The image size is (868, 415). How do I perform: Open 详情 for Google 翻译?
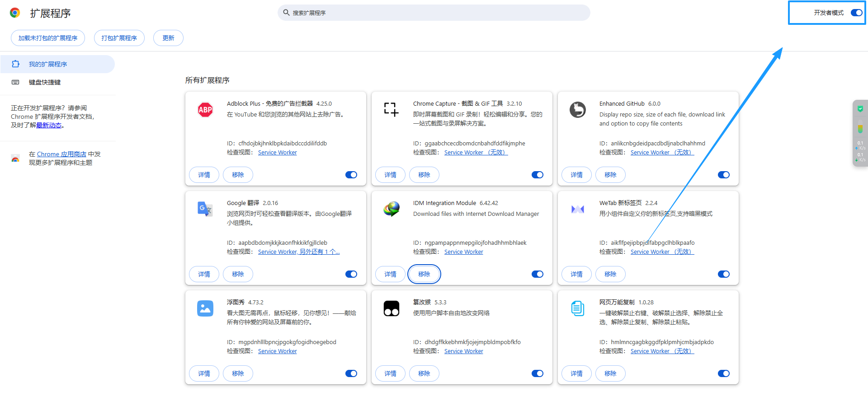[204, 274]
